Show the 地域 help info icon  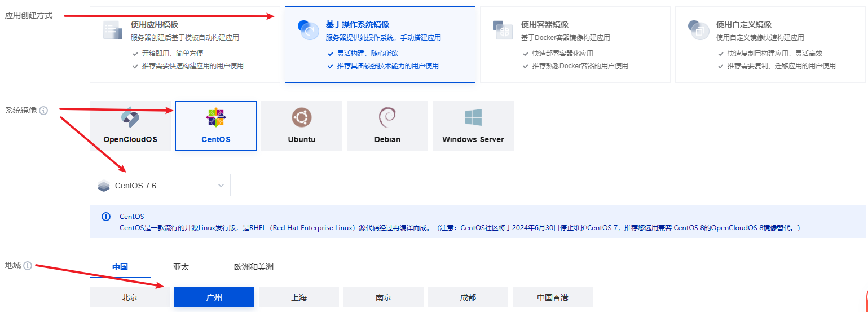pyautogui.click(x=28, y=266)
